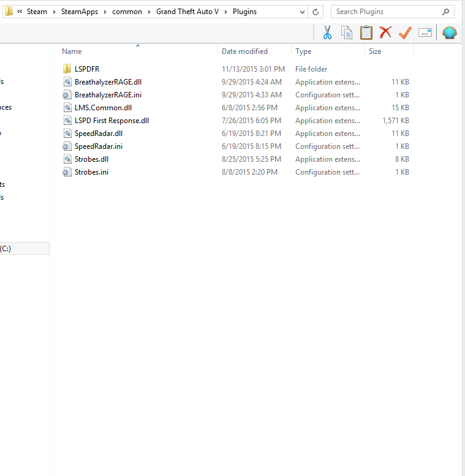Click the 1,571 KB size value

(396, 121)
